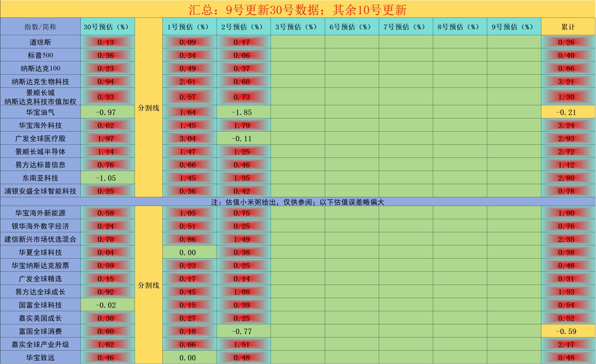
Task: Select the "指数/简称" header cell
Action: (x=40, y=27)
